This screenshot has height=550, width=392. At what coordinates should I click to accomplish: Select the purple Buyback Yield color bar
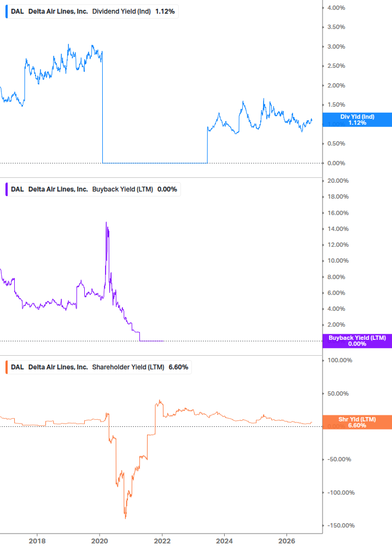point(7,189)
